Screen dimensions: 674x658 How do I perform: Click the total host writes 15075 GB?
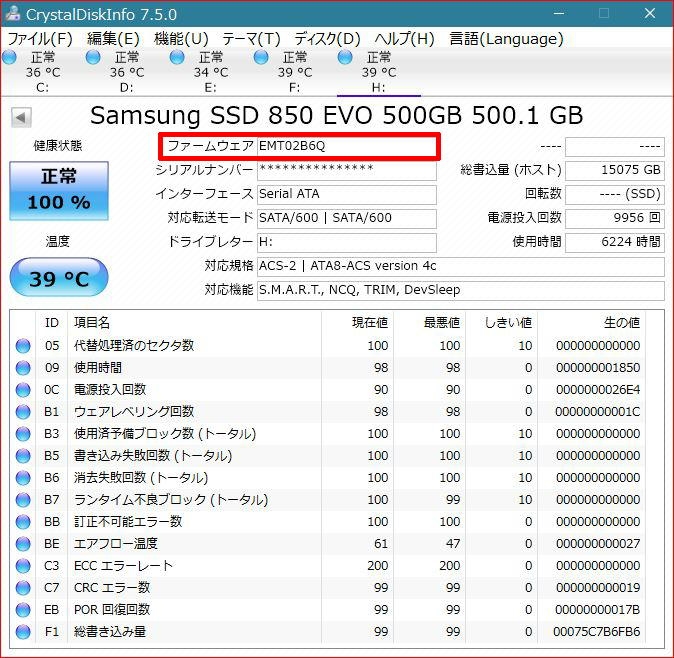tap(615, 170)
